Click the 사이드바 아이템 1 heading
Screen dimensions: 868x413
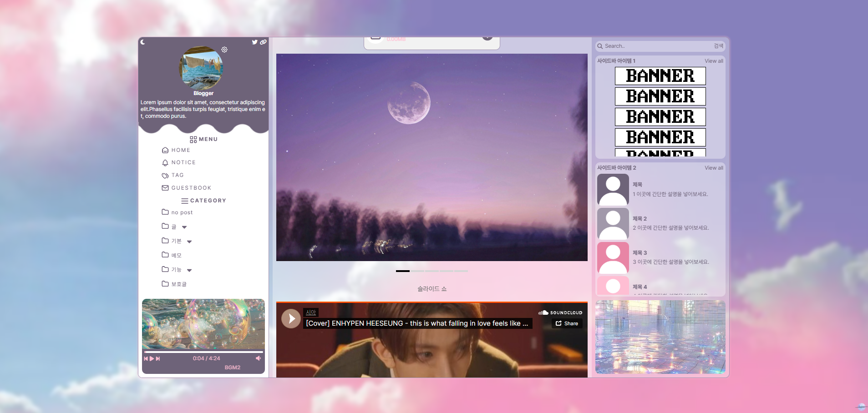[616, 61]
